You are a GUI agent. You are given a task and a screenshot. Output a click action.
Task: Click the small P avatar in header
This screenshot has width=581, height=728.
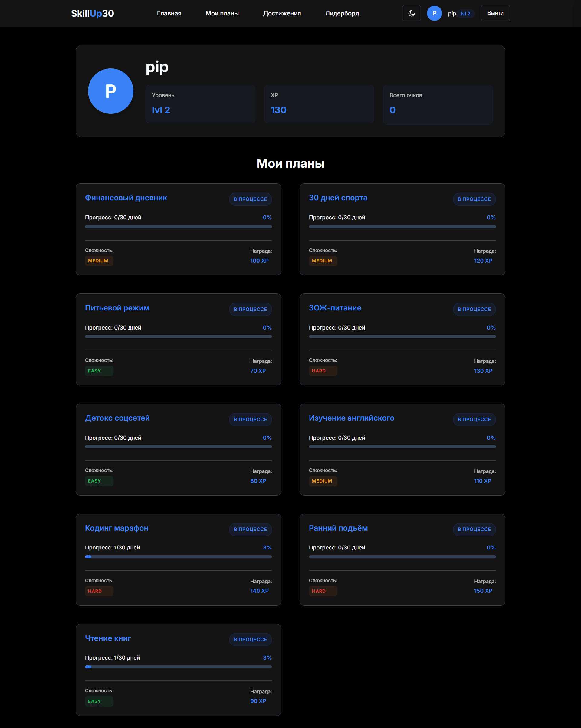tap(434, 13)
